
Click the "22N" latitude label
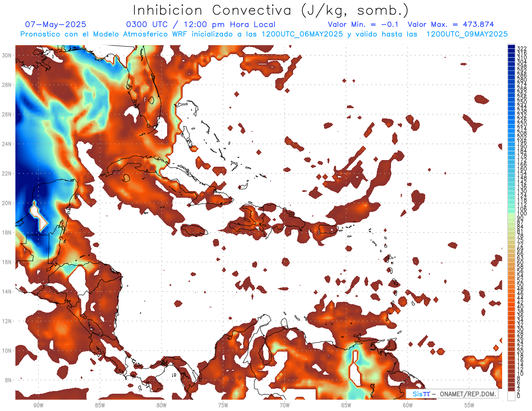coord(7,173)
